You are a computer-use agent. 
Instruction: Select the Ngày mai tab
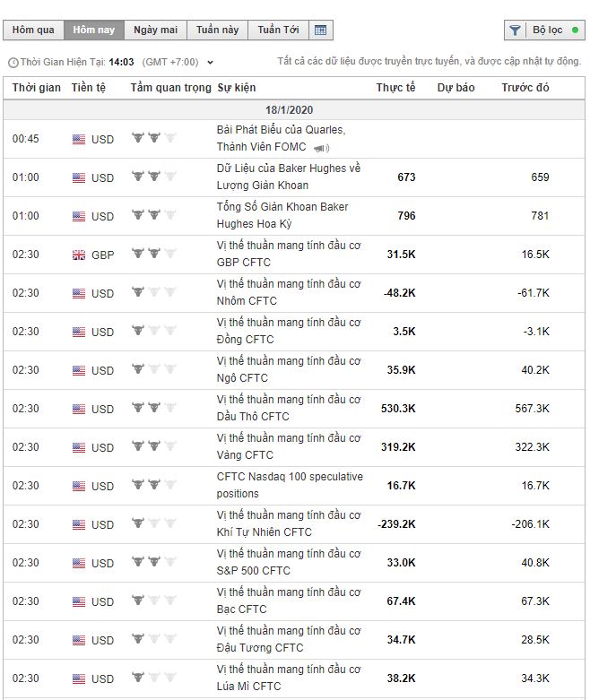click(155, 30)
